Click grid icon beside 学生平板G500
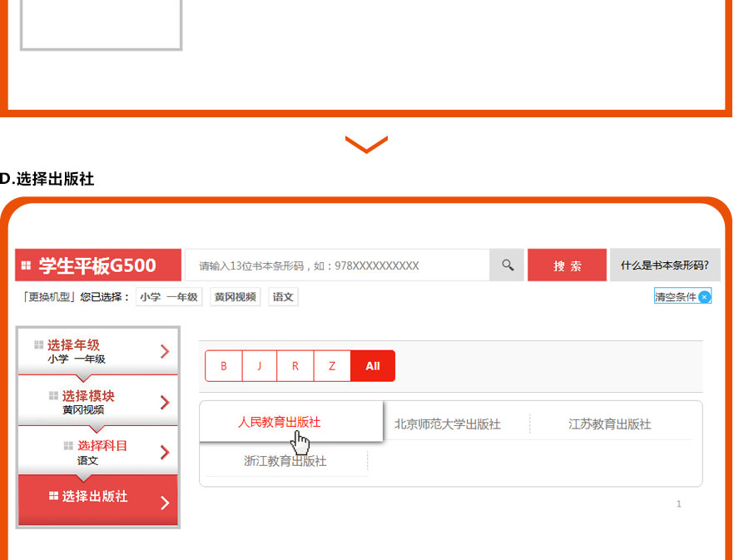 [x=26, y=265]
